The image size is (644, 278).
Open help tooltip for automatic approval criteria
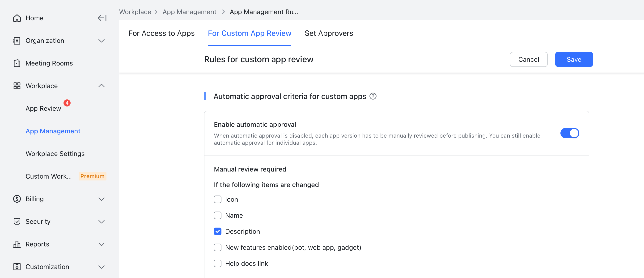[x=373, y=96]
